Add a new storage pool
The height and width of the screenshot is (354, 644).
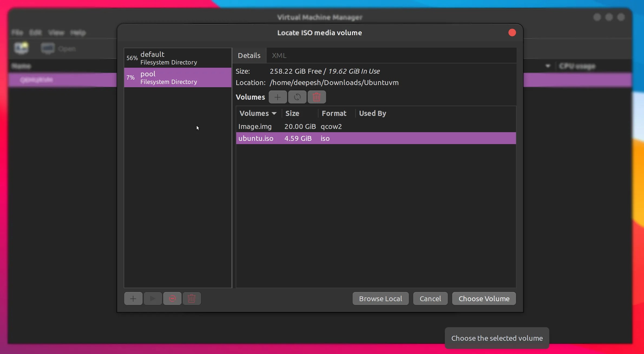(x=133, y=298)
